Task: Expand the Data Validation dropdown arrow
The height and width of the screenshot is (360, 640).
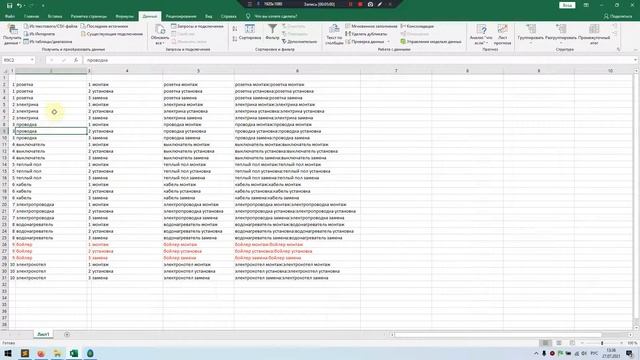Action: click(388, 42)
